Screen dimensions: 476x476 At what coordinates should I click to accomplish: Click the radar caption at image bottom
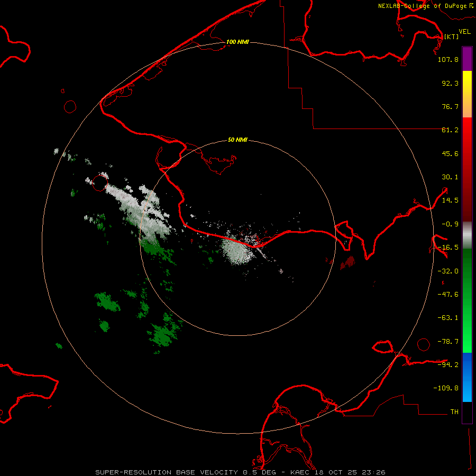click(x=241, y=472)
